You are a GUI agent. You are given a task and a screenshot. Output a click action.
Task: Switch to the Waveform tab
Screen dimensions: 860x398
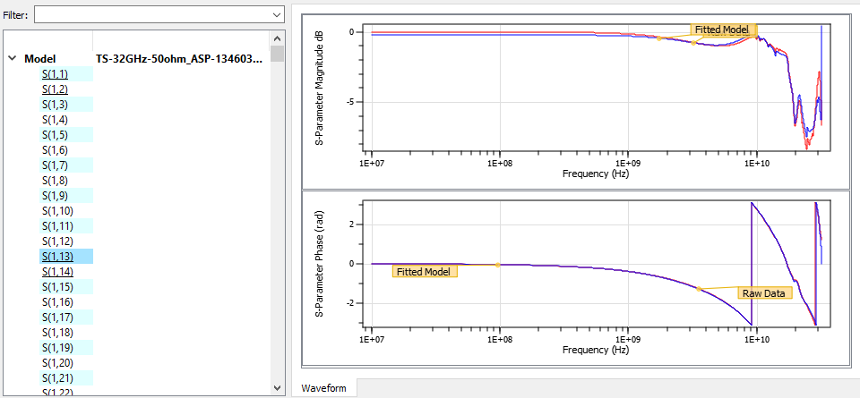click(324, 388)
